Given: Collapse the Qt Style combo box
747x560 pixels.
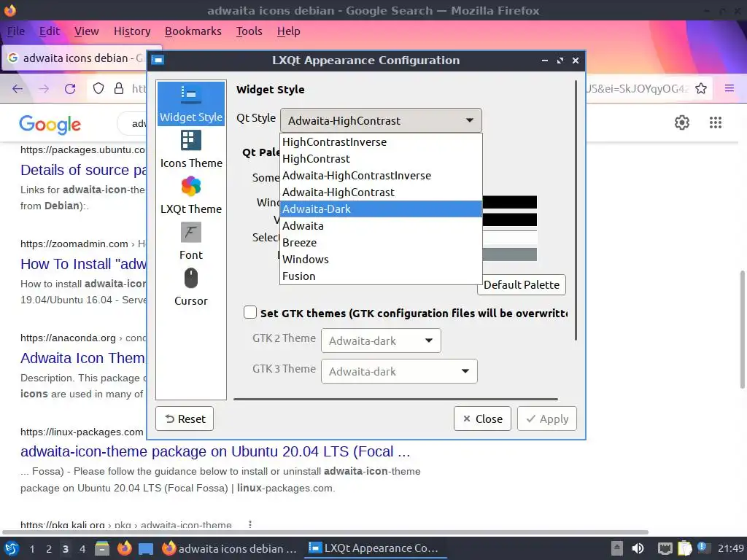Looking at the screenshot, I should 381,120.
